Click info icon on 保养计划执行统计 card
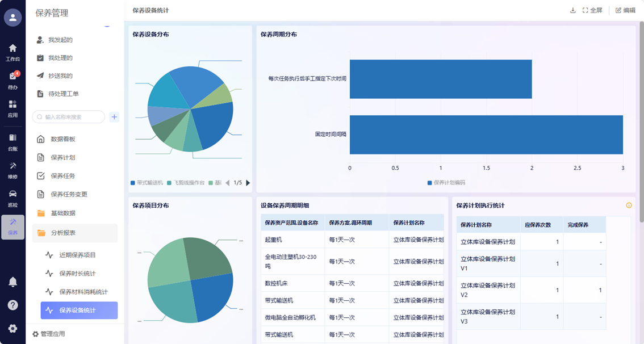Viewport: 644px width, 344px height. pyautogui.click(x=629, y=205)
